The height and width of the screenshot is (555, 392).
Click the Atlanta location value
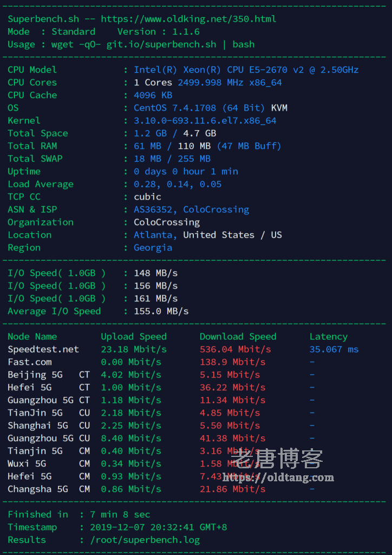(x=155, y=235)
